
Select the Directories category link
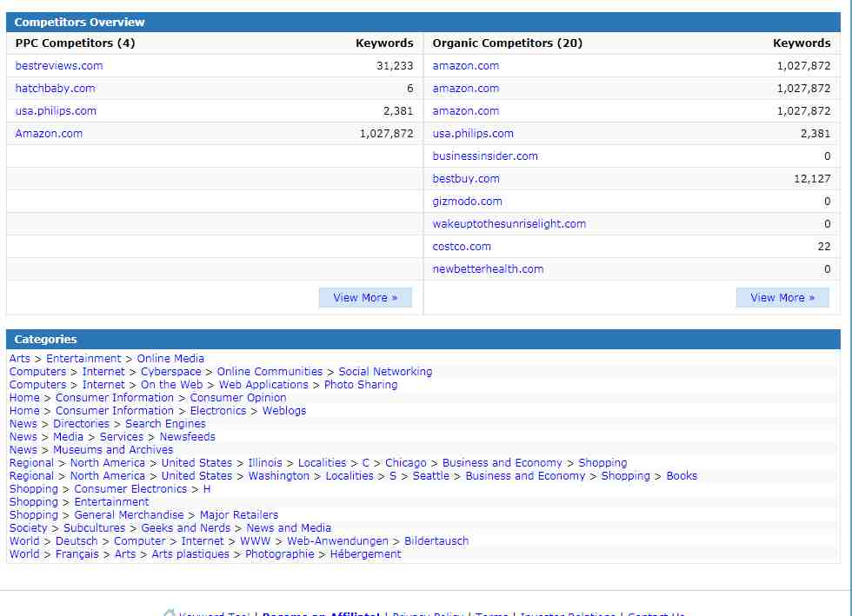pyautogui.click(x=81, y=424)
